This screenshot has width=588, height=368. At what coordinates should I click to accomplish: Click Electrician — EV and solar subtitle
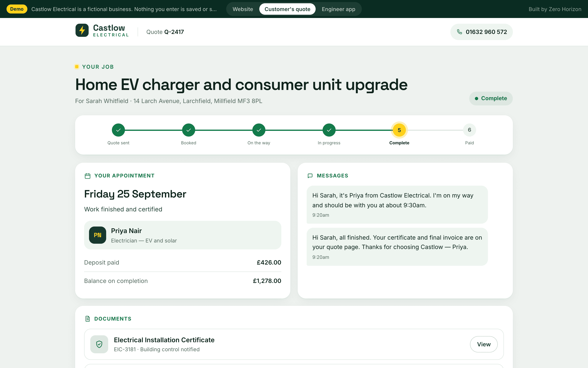point(144,241)
